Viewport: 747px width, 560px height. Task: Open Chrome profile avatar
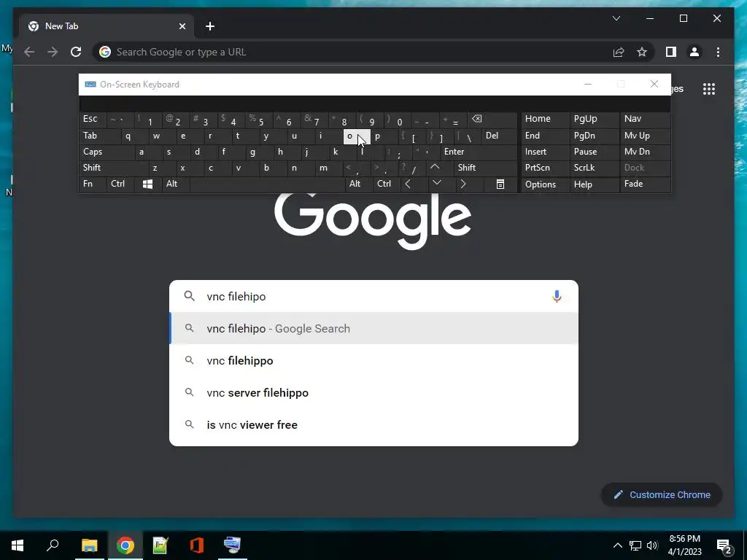click(x=694, y=52)
